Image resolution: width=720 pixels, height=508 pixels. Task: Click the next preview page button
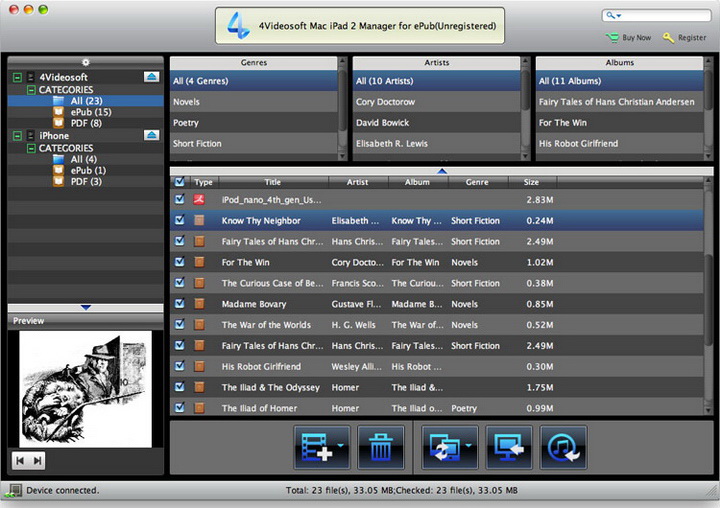tap(38, 460)
